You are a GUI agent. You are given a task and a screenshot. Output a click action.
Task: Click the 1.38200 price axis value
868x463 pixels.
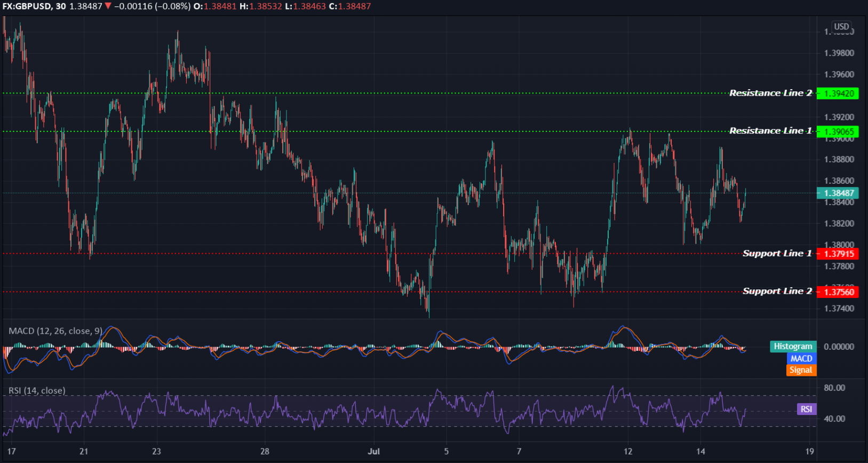tap(839, 224)
